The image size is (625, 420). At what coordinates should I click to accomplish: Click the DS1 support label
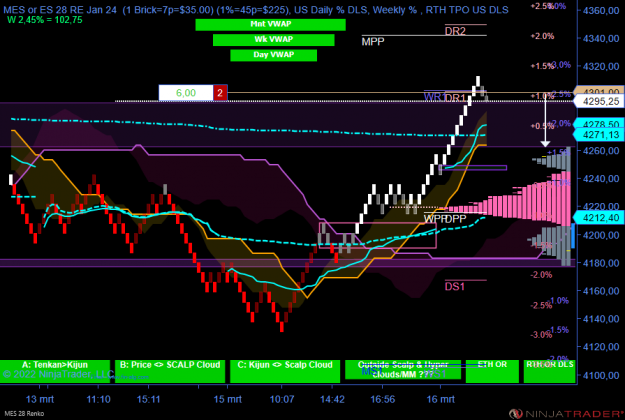coord(454,287)
